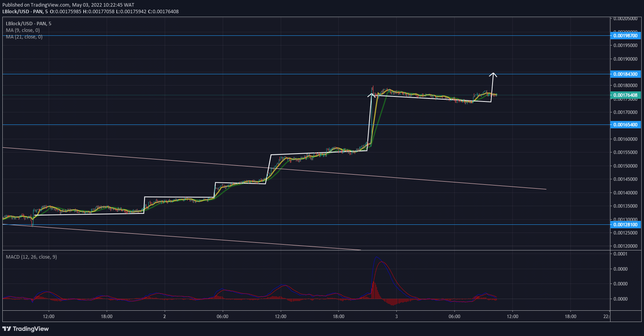Click the 0.0001 value on MACD axis

pyautogui.click(x=621, y=254)
